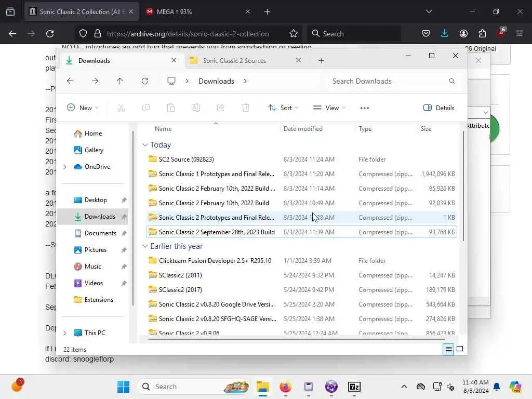
Task: Open Home in navigation pane
Action: tap(94, 134)
